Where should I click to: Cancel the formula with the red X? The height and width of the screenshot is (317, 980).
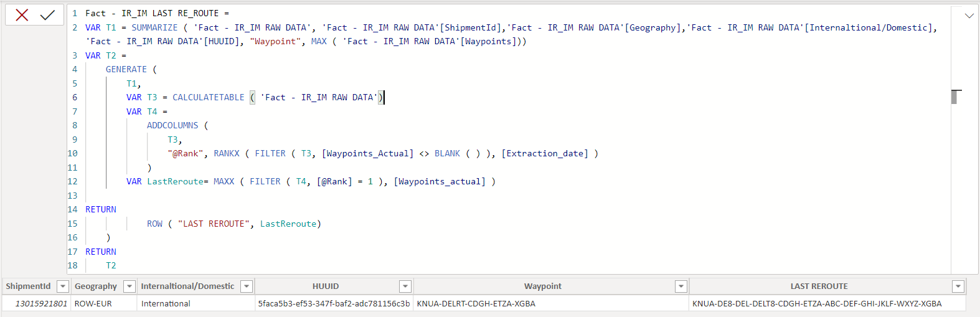(22, 15)
